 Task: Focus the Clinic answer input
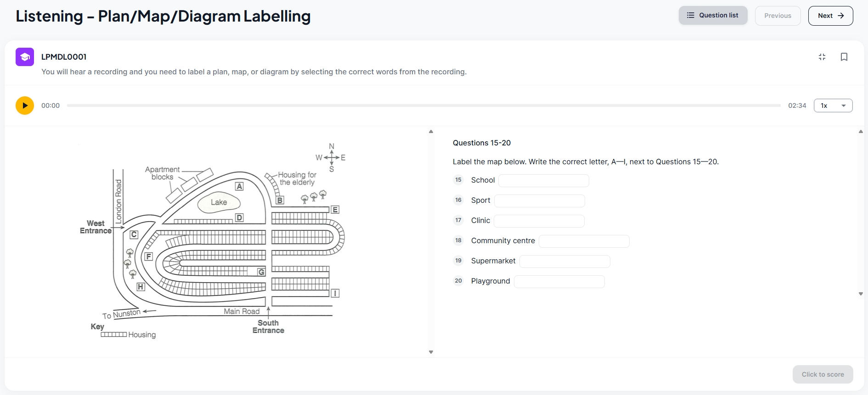pos(539,221)
